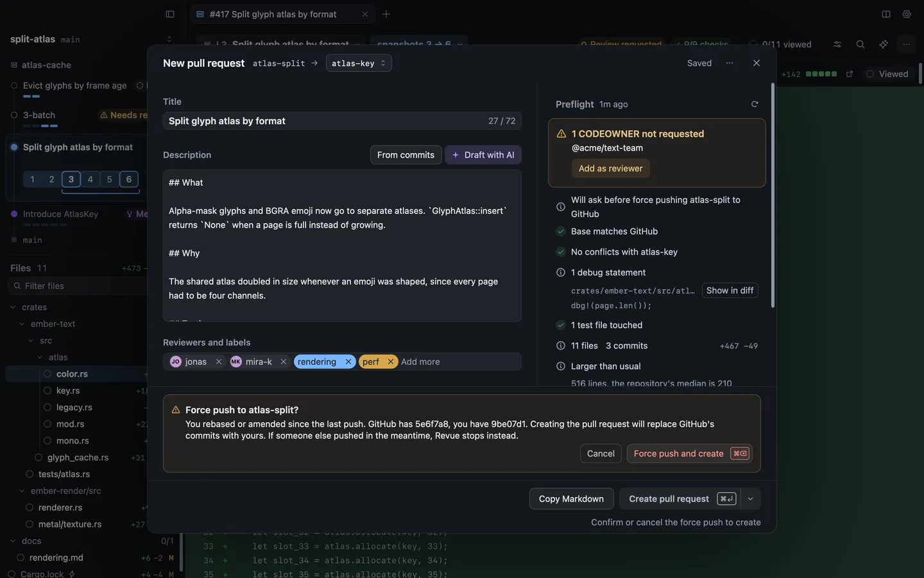Show debug statement in diff
Viewport: 924px width, 578px height.
tap(730, 290)
